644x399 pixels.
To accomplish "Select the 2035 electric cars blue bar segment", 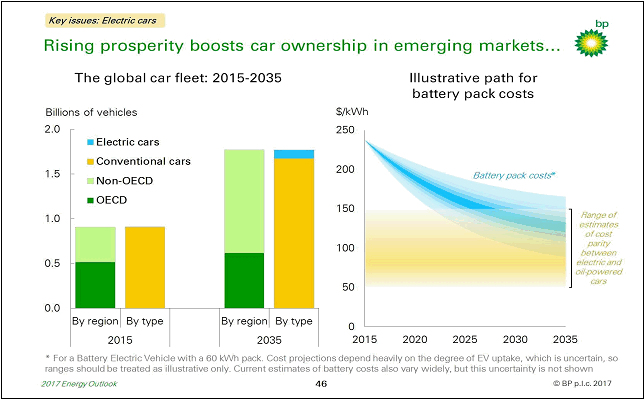I will pyautogui.click(x=294, y=154).
